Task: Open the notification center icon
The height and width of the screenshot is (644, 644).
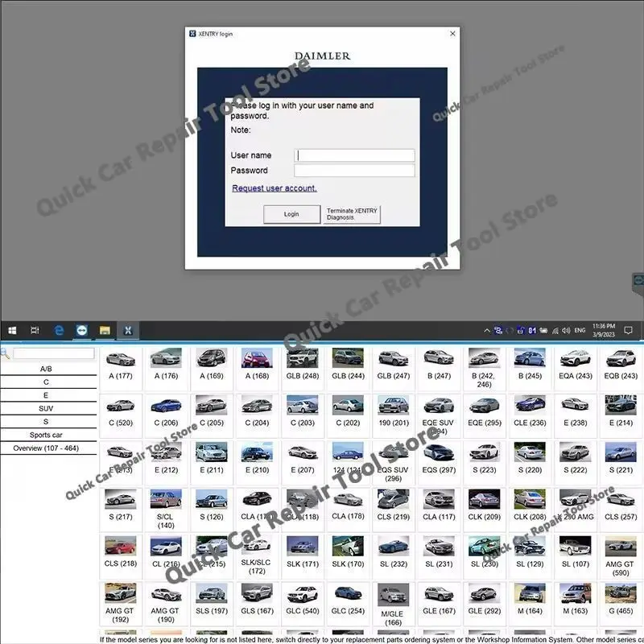Action: click(x=628, y=330)
